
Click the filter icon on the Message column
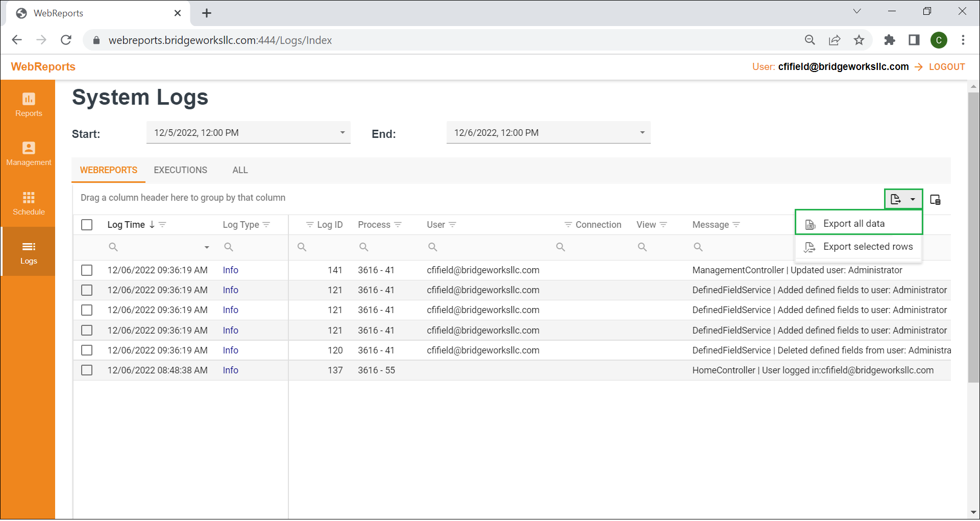[737, 224]
